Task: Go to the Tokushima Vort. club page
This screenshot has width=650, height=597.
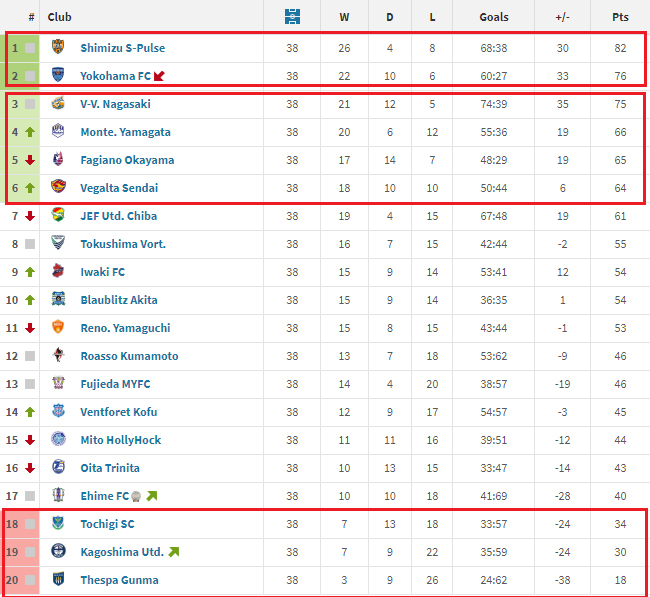Action: [123, 244]
